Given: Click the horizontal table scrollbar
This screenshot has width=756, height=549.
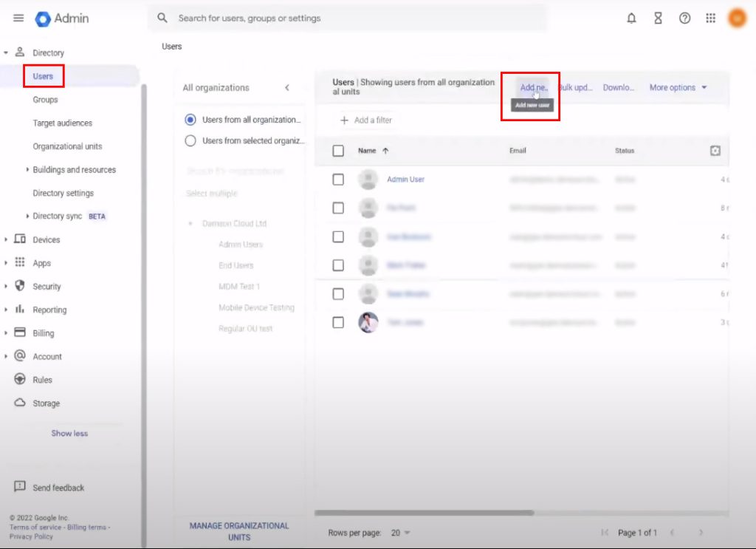Looking at the screenshot, I should tap(424, 513).
